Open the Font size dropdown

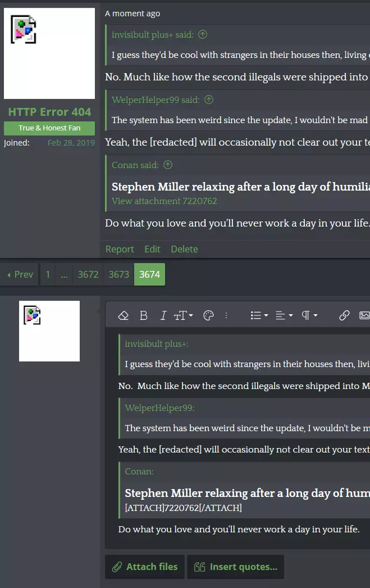click(184, 316)
